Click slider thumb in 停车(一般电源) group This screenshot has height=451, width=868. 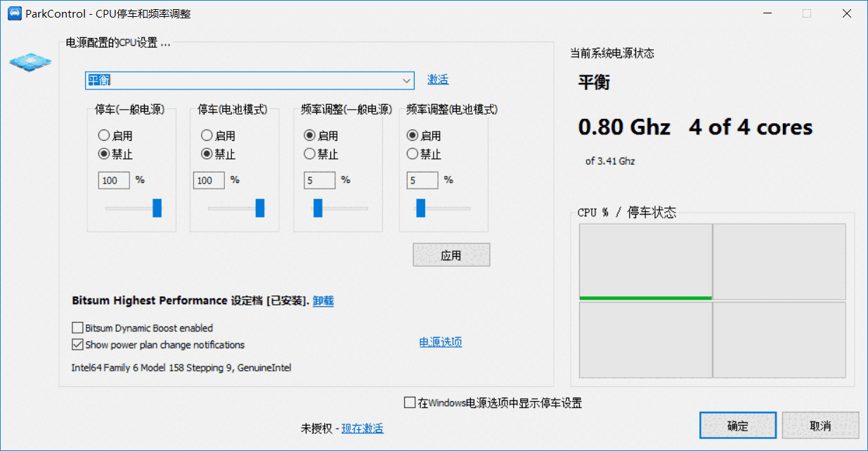[157, 208]
